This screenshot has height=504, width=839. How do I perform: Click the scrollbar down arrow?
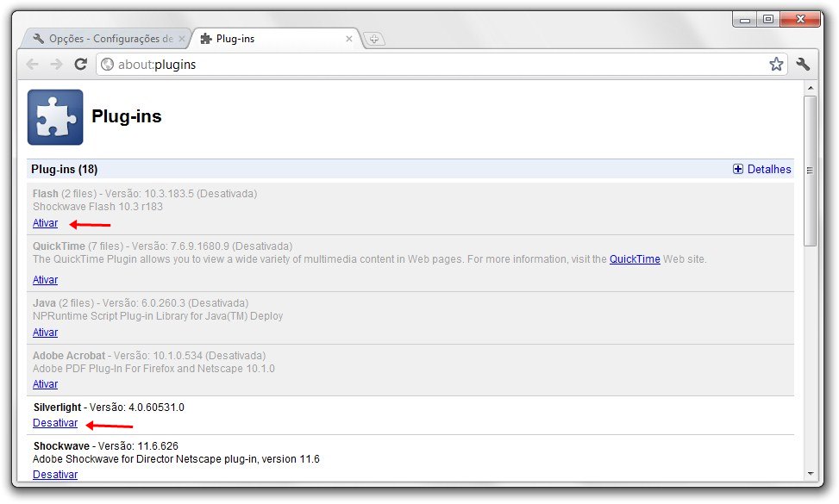810,474
